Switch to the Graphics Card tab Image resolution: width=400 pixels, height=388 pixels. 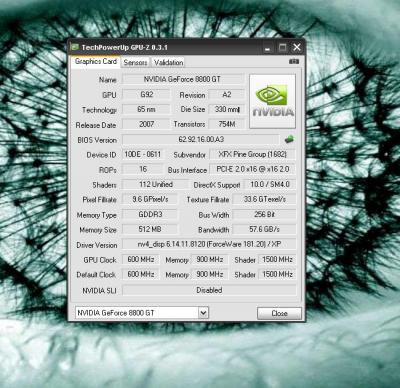click(95, 62)
